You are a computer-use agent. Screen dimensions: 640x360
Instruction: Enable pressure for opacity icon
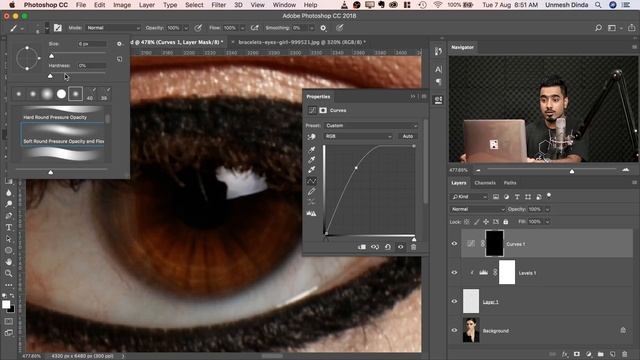(198, 28)
